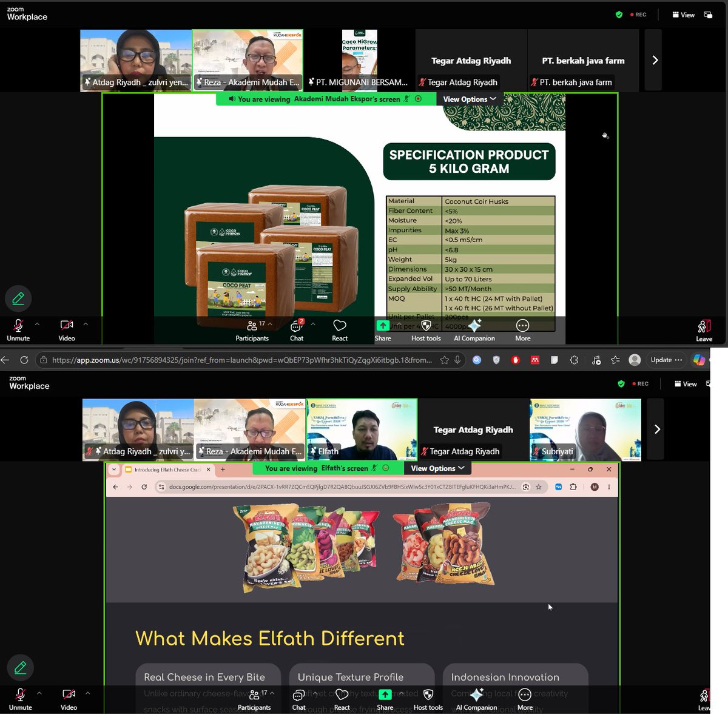Viewport: 728px width, 714px height.
Task: Open React menu in Elfath's screen window
Action: pos(342,699)
